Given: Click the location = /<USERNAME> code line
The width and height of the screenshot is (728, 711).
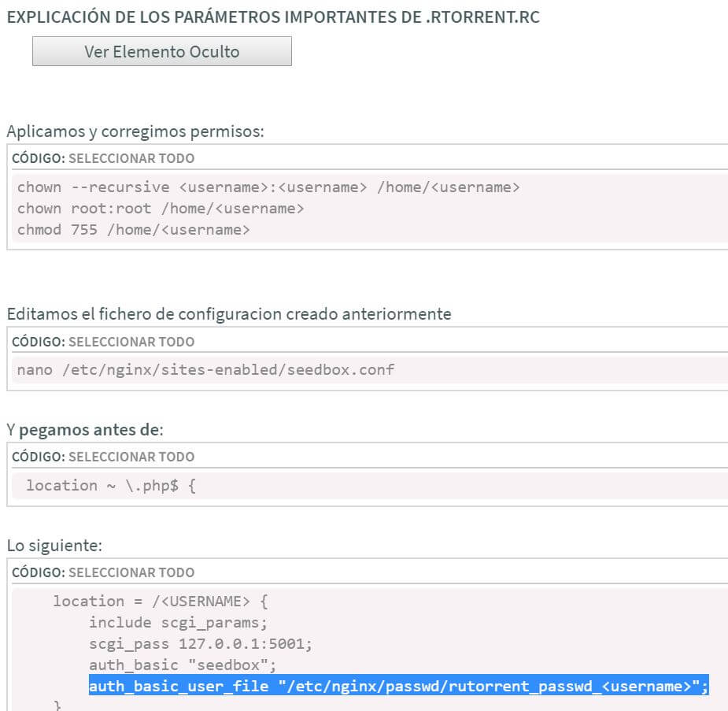Looking at the screenshot, I should tap(161, 602).
